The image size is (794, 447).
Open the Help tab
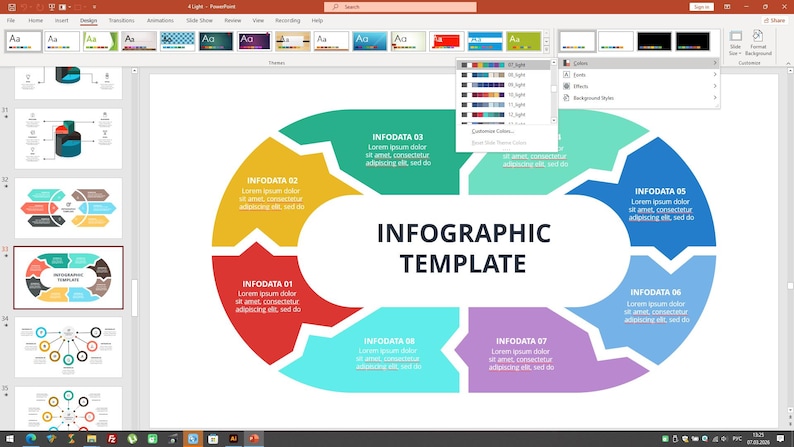(x=317, y=20)
